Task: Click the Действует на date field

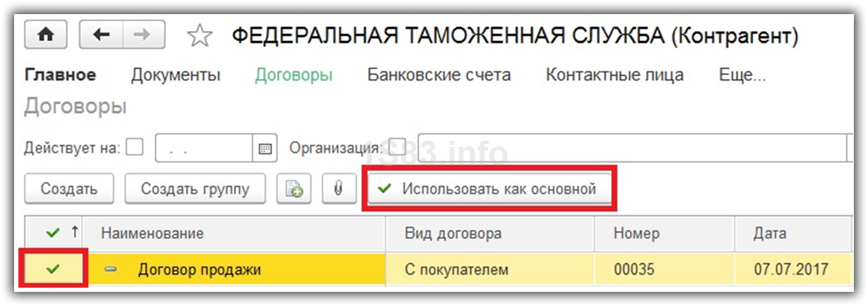Action: tap(204, 149)
